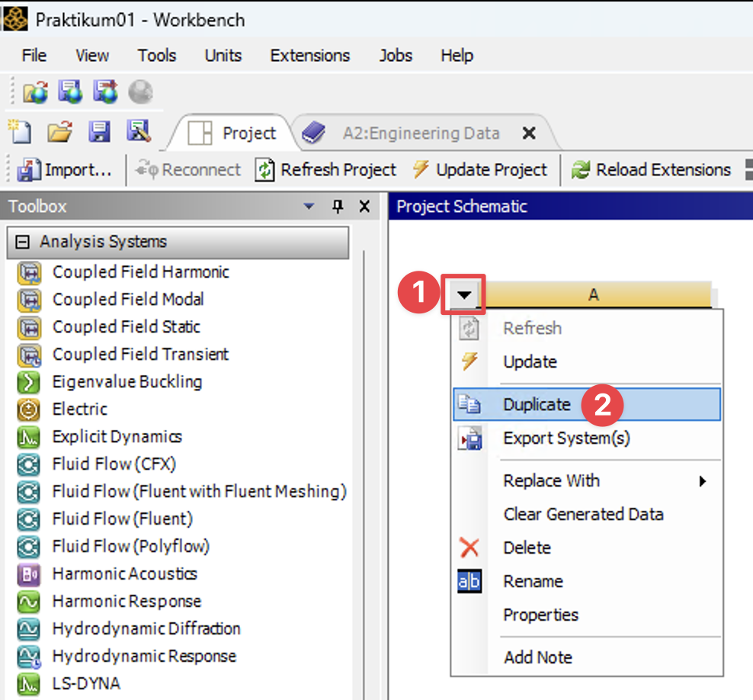Image resolution: width=753 pixels, height=700 pixels.
Task: Close the Engineering Data tab
Action: 529,133
